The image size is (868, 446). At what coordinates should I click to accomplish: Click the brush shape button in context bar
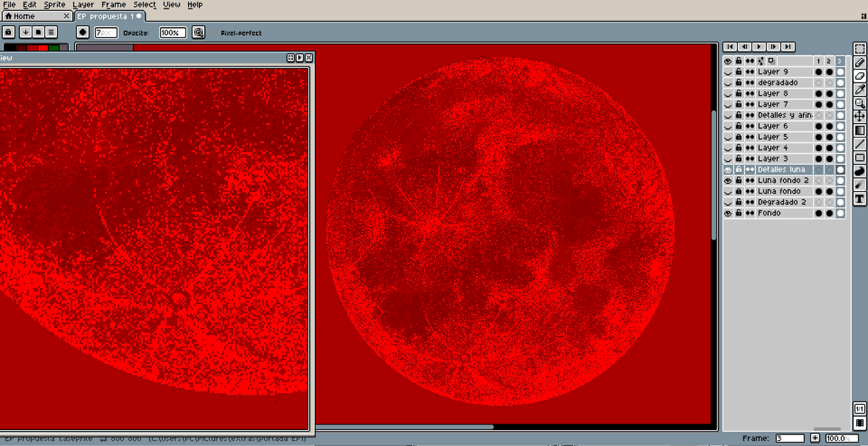[83, 33]
